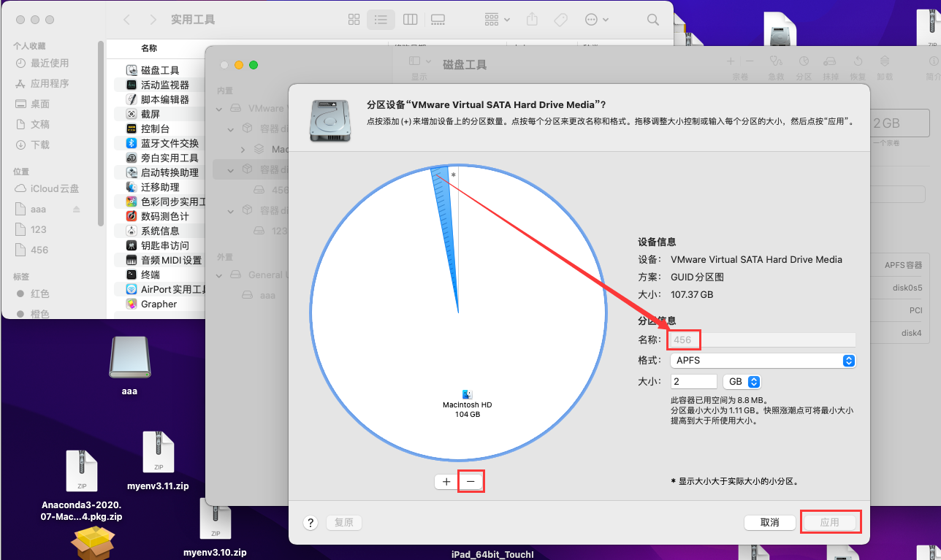Open Finder more actions (…) menu

coord(596,20)
